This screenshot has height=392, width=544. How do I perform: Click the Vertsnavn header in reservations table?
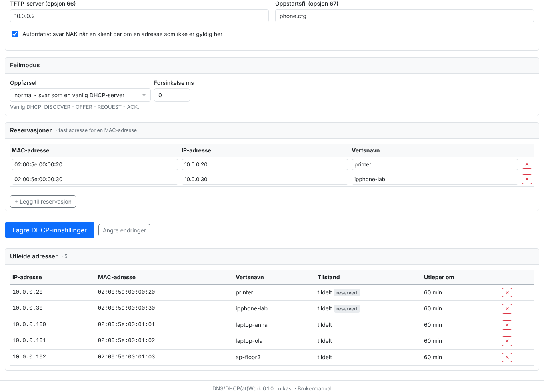[x=366, y=150]
